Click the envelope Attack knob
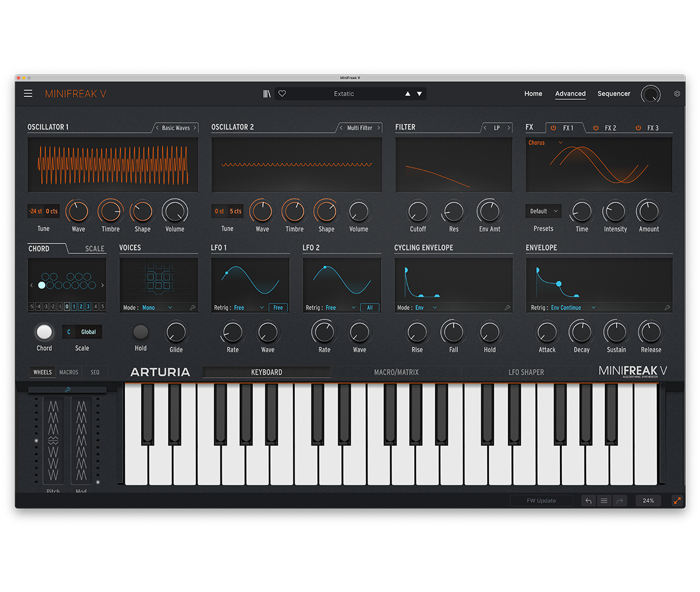The height and width of the screenshot is (592, 700). [x=547, y=332]
